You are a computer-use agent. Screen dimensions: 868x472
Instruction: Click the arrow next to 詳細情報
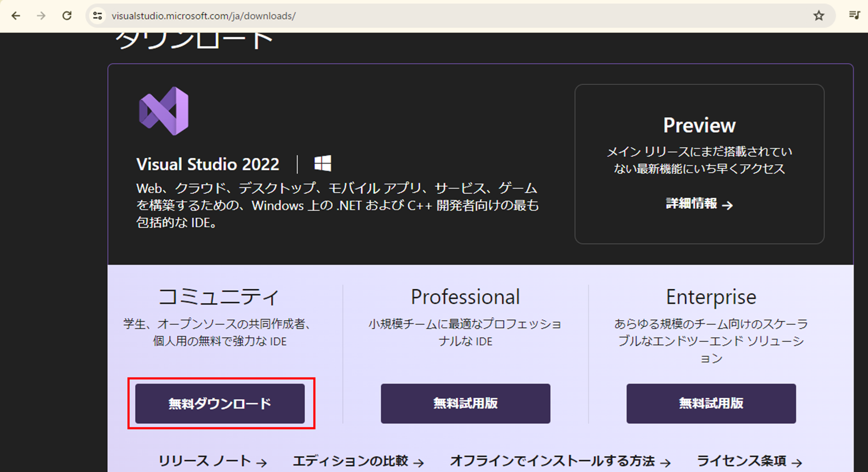[x=729, y=205]
